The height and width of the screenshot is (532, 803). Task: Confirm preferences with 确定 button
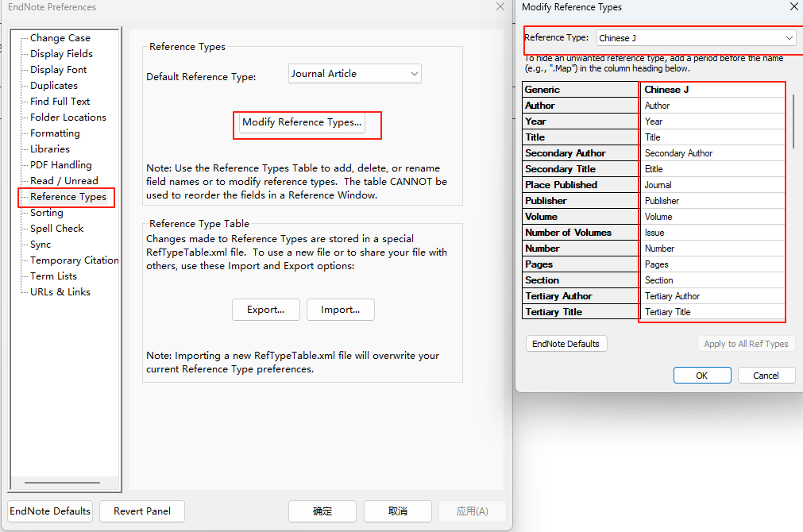(322, 511)
